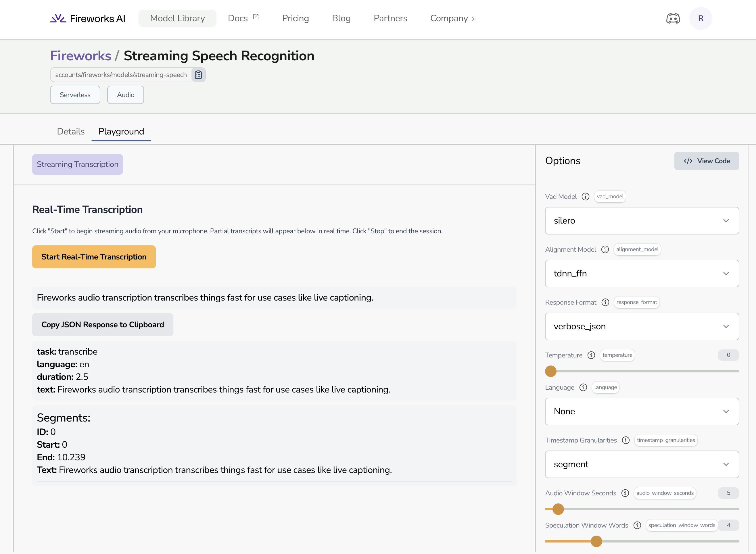Click the Temperature value box showing 0
The image size is (756, 554).
[728, 355]
